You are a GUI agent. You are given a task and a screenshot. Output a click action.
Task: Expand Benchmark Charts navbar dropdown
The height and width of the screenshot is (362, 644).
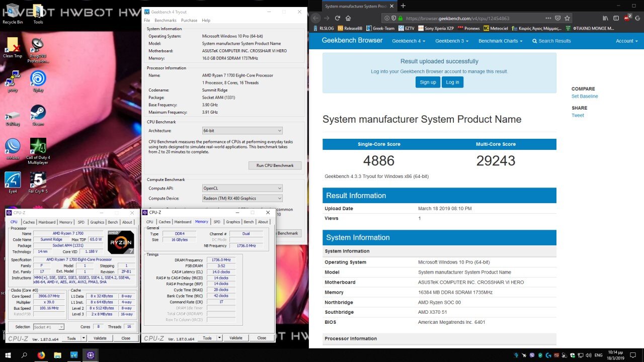pyautogui.click(x=500, y=41)
